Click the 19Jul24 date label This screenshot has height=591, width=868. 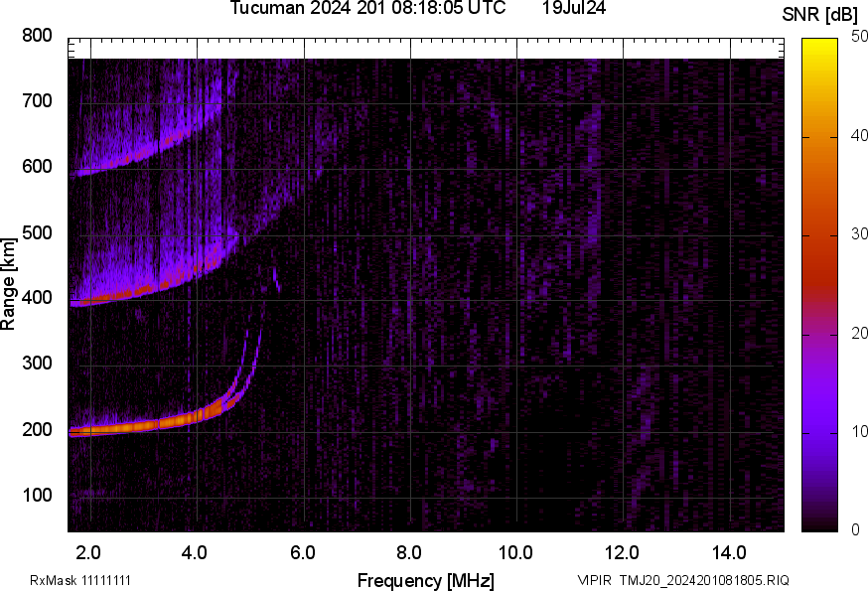[x=574, y=9]
